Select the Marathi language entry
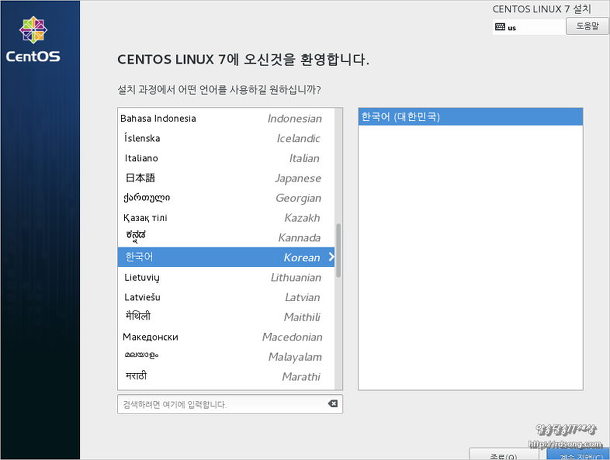The image size is (610, 460). click(220, 376)
